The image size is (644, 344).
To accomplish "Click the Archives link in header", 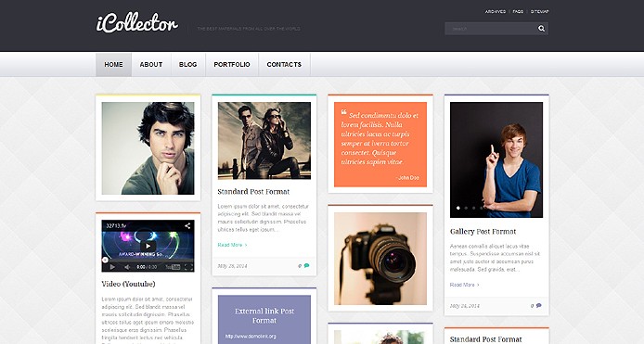I will (x=496, y=11).
